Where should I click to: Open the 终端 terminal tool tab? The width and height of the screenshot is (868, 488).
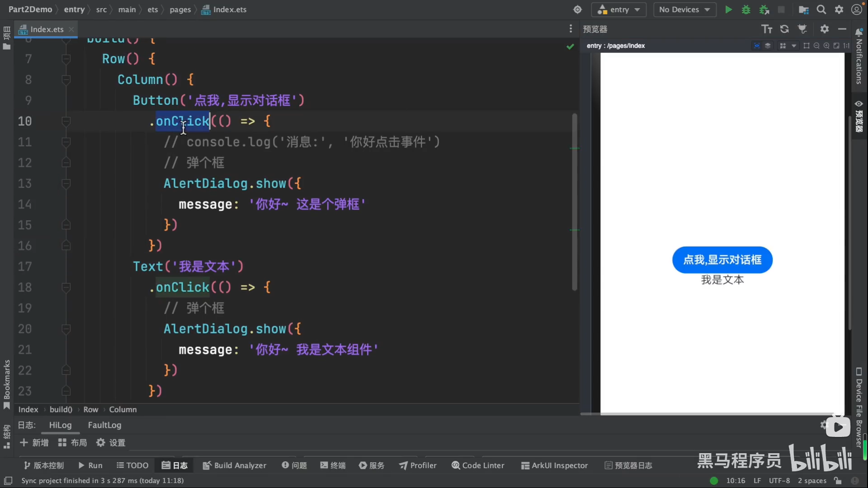coord(333,465)
